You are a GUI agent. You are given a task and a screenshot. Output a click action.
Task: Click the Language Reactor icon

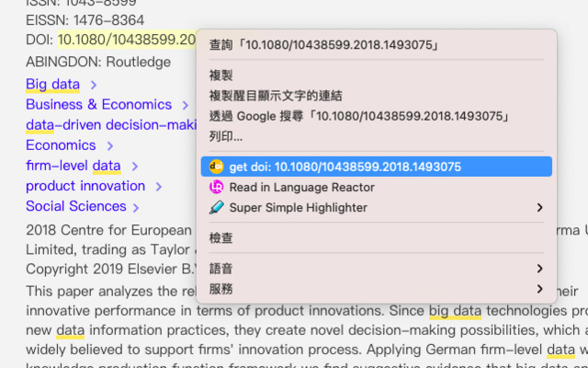217,187
